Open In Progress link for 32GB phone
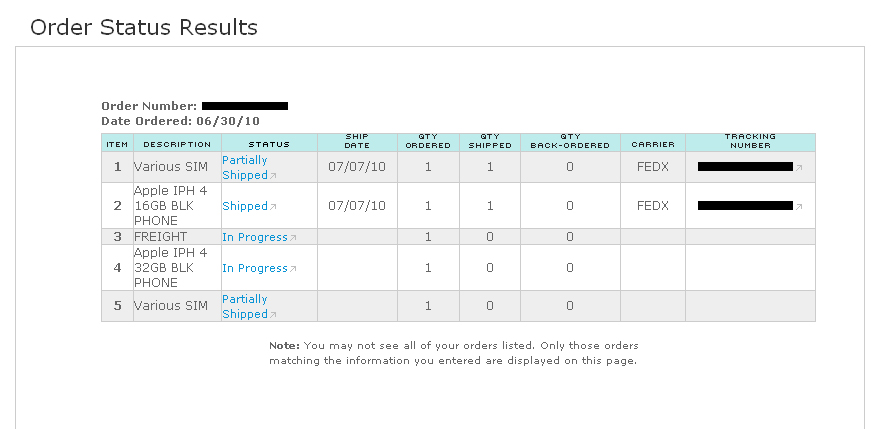The width and height of the screenshot is (881, 429). tap(255, 268)
